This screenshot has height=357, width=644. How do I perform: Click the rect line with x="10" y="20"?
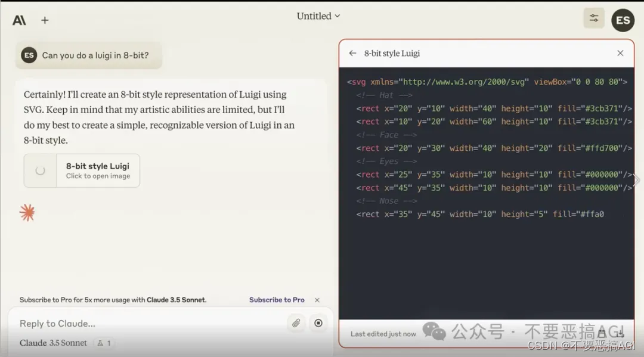tap(494, 122)
